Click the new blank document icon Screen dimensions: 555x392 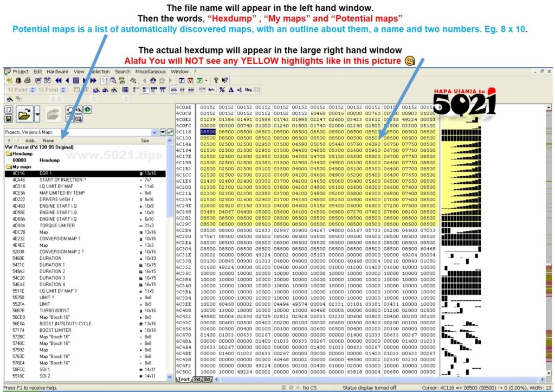point(8,110)
